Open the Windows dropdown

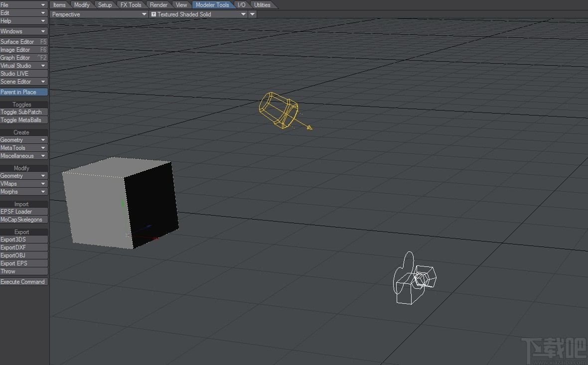[x=20, y=31]
